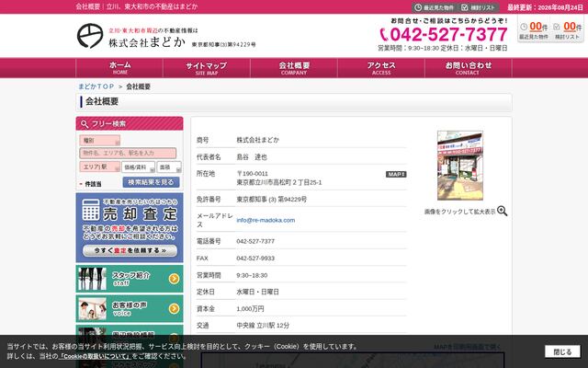
Task: Open the 最近見た物件 button in top bar
Action: click(435, 7)
